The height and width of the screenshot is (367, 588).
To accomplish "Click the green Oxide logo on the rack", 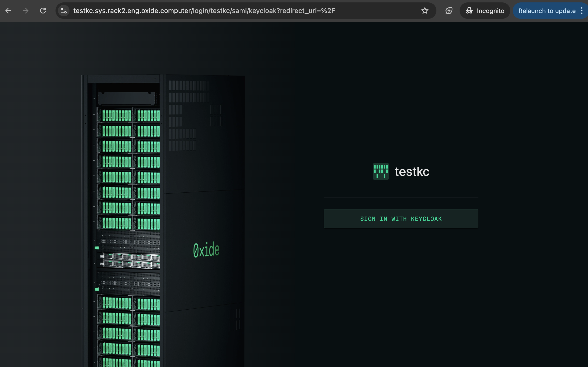I will tap(206, 250).
